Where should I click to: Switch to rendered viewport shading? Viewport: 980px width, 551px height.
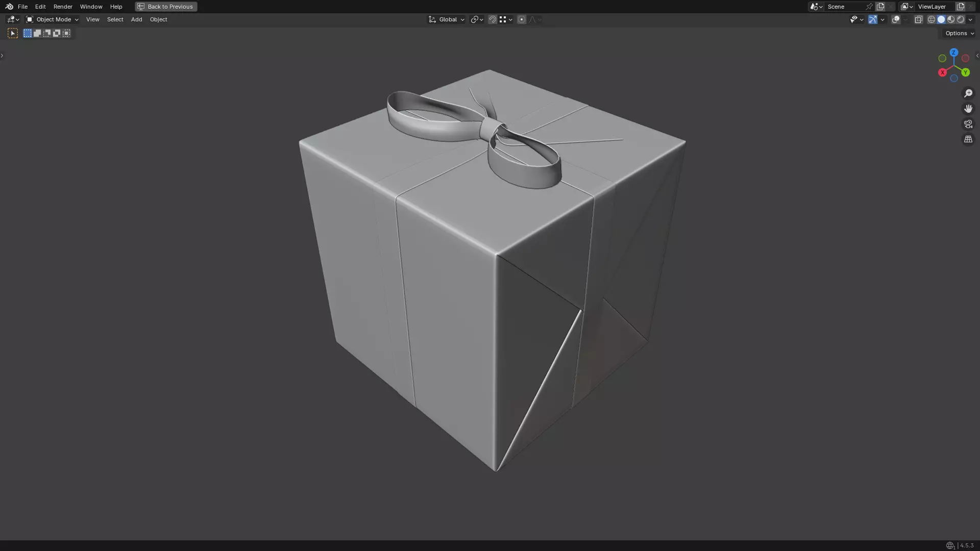[961, 19]
